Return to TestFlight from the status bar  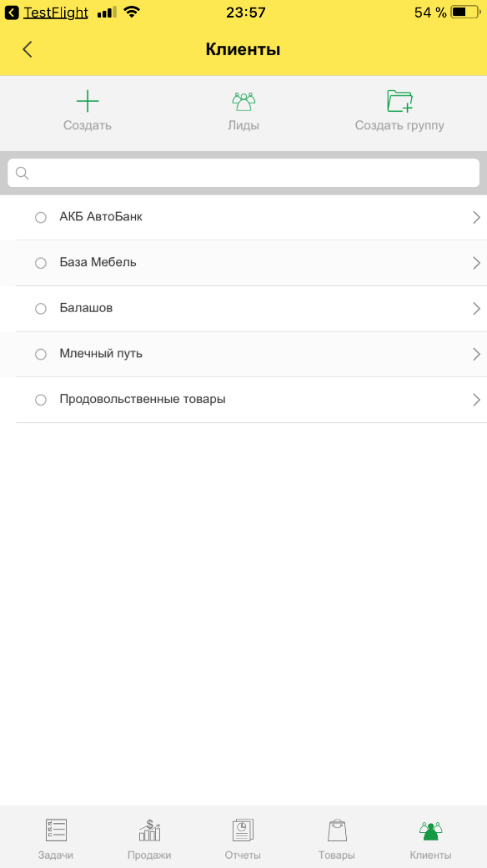[47, 13]
